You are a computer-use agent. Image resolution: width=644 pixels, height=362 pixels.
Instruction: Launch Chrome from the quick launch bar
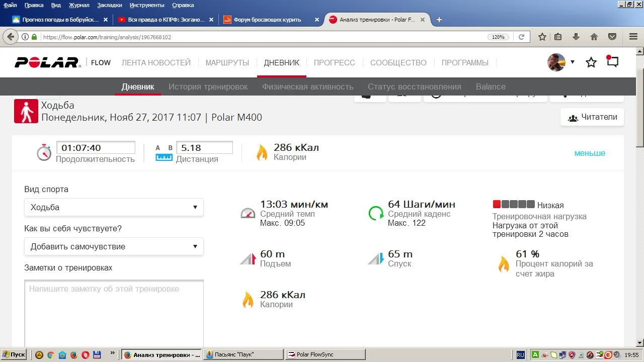50,354
